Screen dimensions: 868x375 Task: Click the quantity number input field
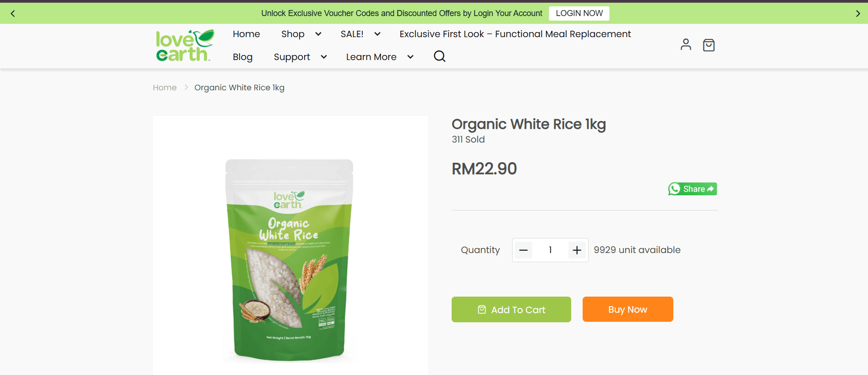point(550,250)
